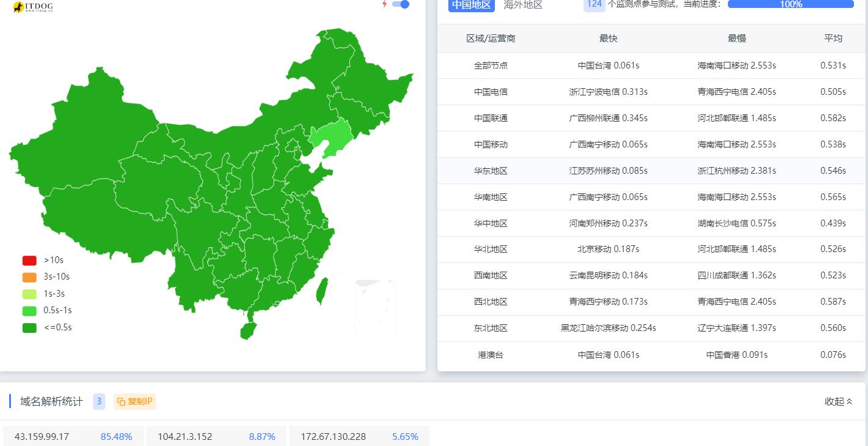Image resolution: width=868 pixels, height=446 pixels.
Task: Click 云南昆明移动 0.184s cell
Action: 608,275
